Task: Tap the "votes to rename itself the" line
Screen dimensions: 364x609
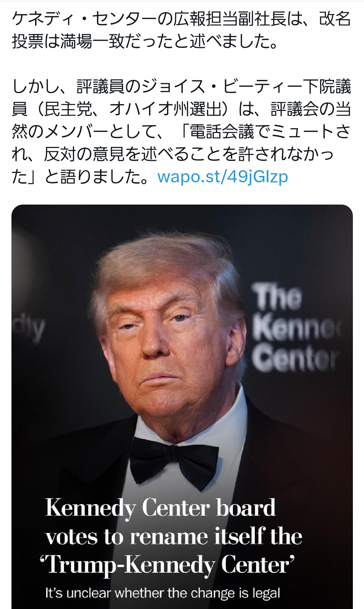Action: [x=174, y=537]
